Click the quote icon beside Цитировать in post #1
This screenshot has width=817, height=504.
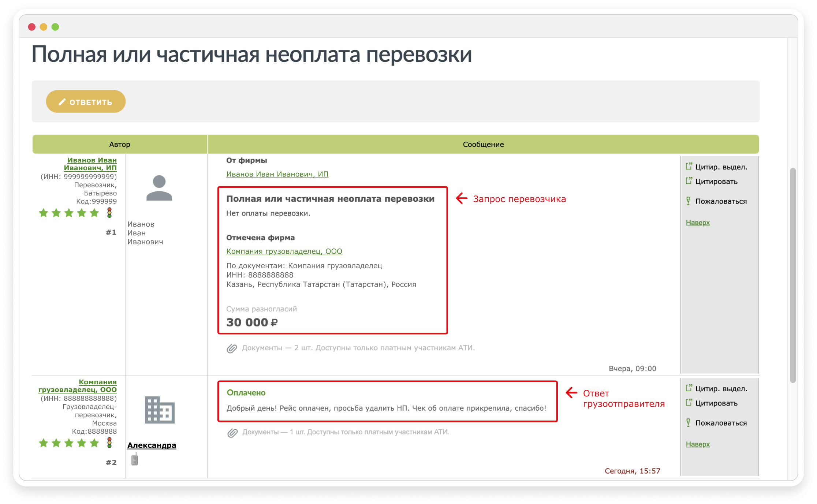pyautogui.click(x=689, y=181)
